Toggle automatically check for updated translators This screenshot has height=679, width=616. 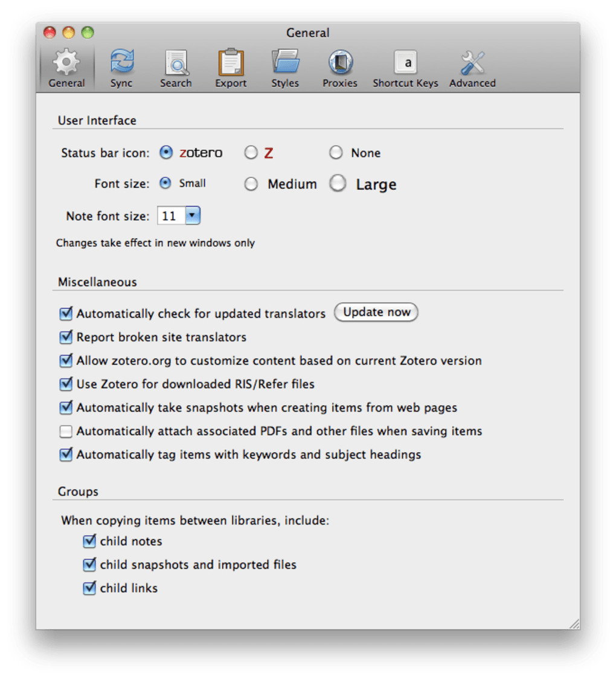[66, 313]
